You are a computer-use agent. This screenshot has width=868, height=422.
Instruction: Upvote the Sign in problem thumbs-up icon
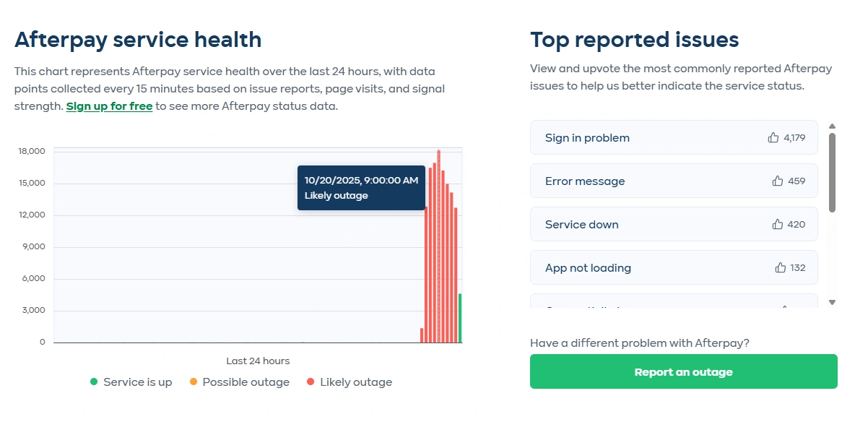[x=773, y=137]
